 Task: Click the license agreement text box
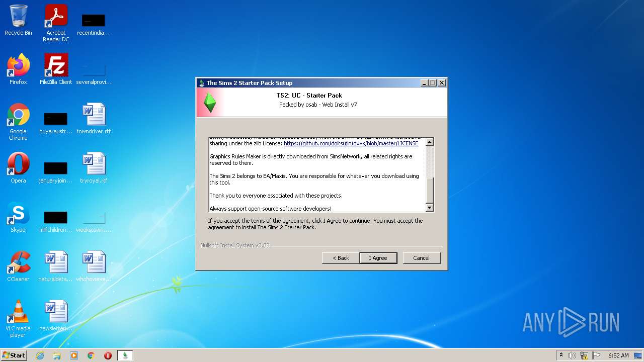click(317, 174)
